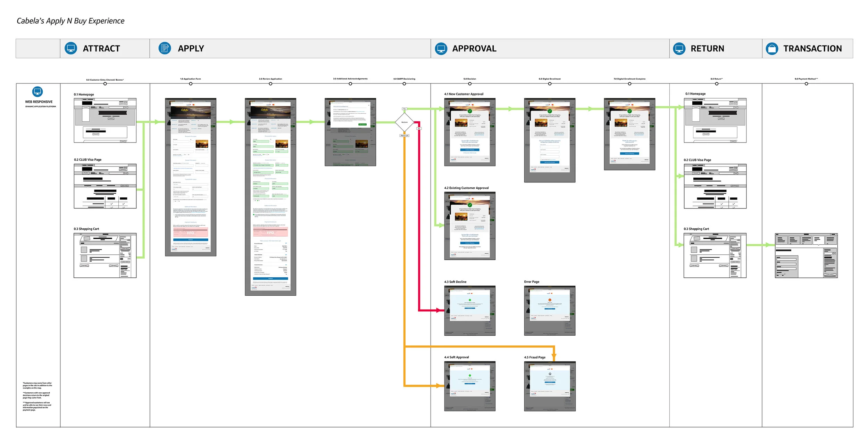Click Continue Shopping in the 4.1 New Customer Approval
The width and height of the screenshot is (868, 441).
(470, 150)
